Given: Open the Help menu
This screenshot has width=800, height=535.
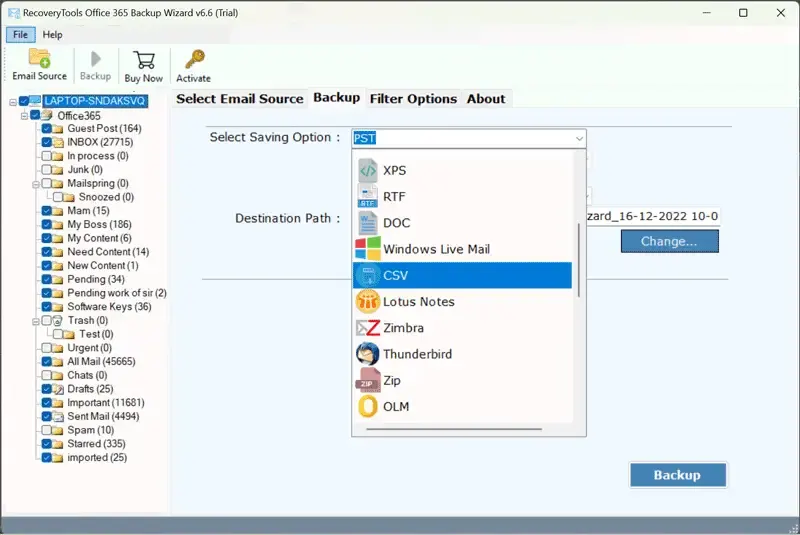Looking at the screenshot, I should (x=52, y=35).
